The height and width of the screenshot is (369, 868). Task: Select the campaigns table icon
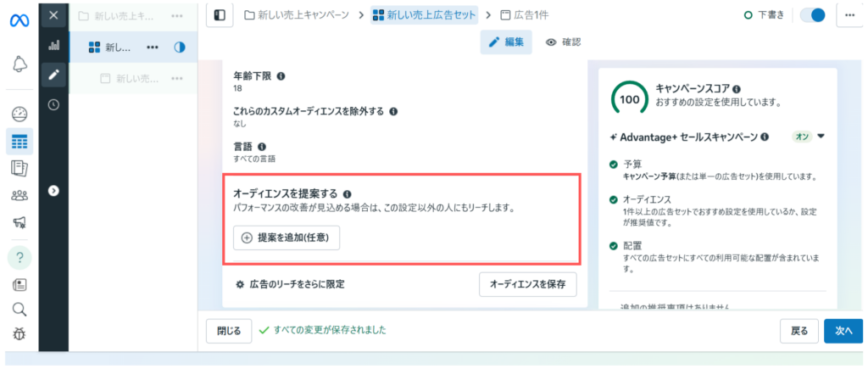(x=19, y=141)
